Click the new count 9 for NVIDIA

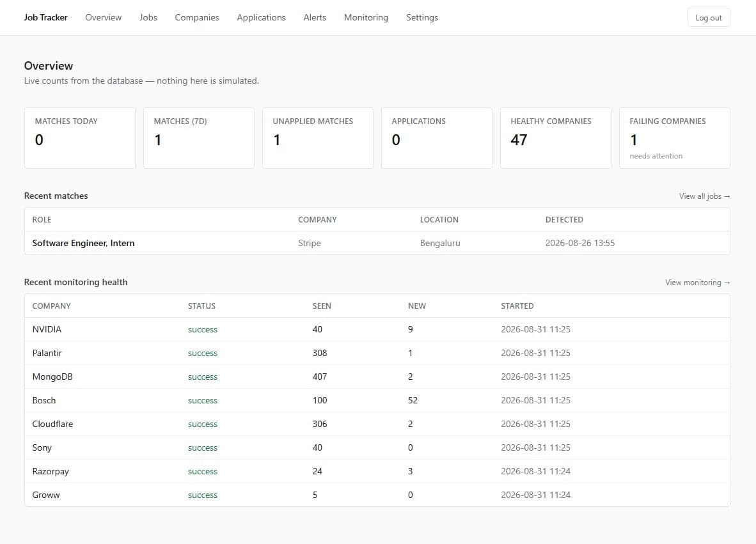click(x=411, y=329)
